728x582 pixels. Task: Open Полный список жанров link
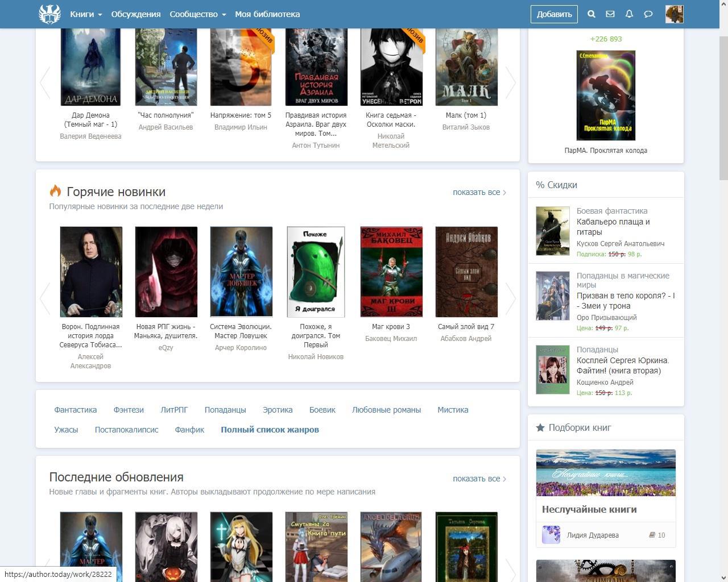click(x=270, y=430)
